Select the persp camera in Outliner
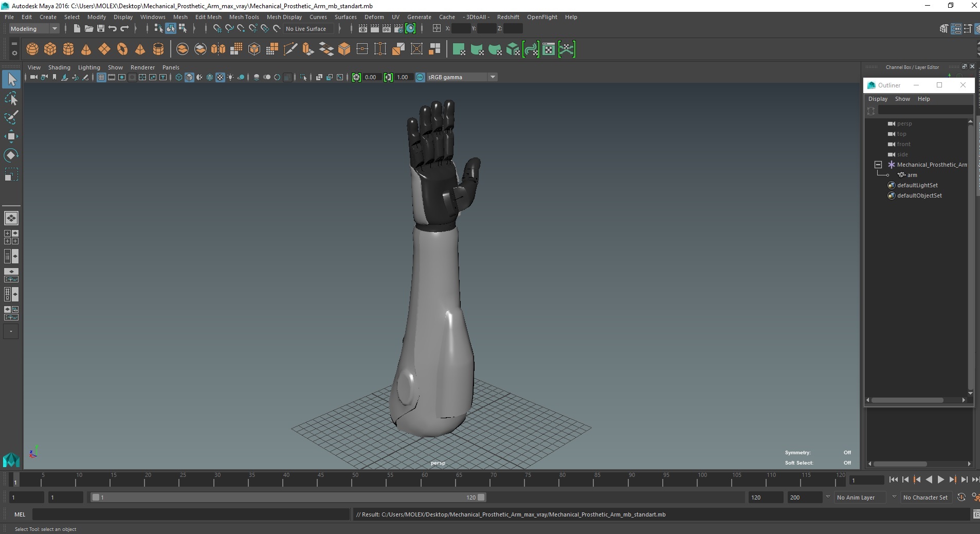Viewport: 980px width, 534px height. tap(904, 123)
